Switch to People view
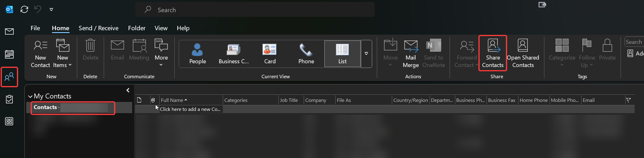This screenshot has height=158, width=644. point(197,54)
